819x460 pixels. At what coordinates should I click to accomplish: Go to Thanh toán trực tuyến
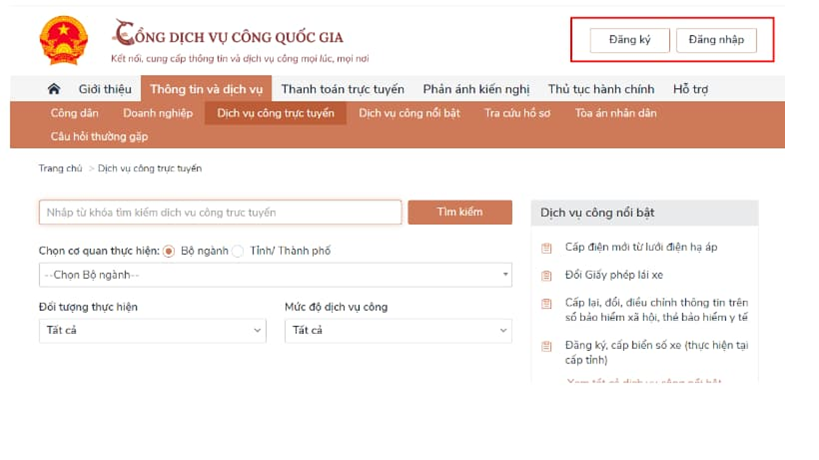tap(343, 89)
